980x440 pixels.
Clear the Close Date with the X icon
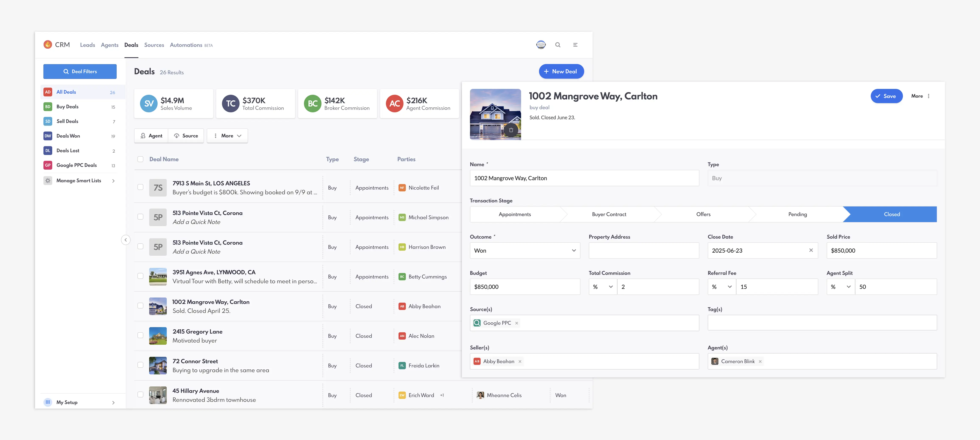[811, 250]
